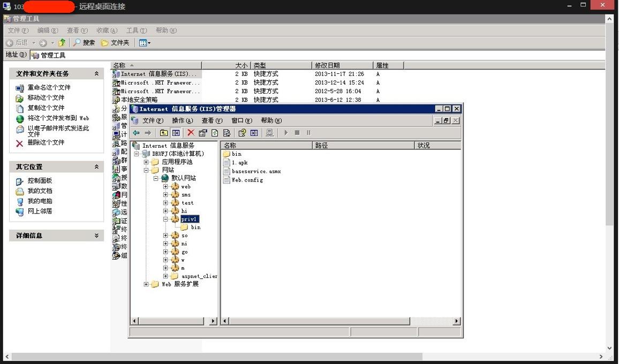
Task: Select the aspnet_client folder in tree
Action: (199, 276)
